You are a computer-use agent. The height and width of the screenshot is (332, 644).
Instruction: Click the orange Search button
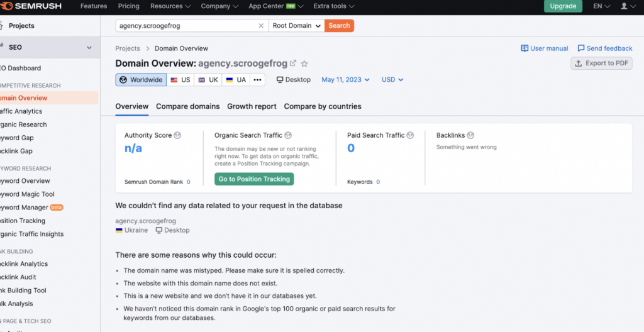click(x=339, y=26)
